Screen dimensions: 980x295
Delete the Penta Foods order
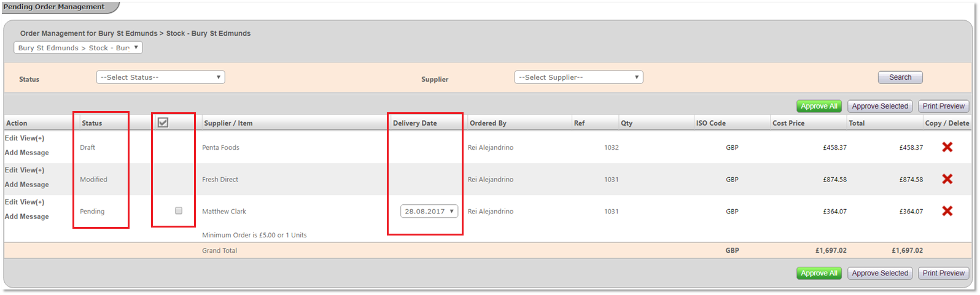[947, 147]
